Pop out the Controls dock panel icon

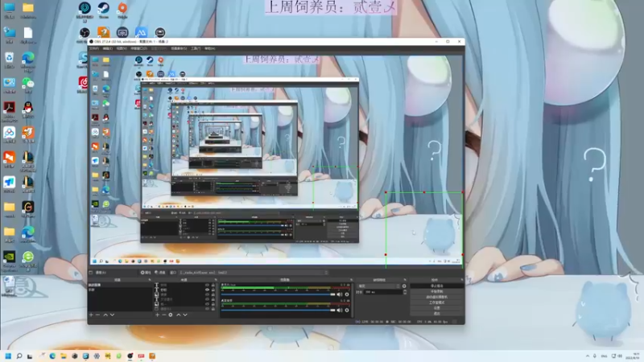(462, 279)
